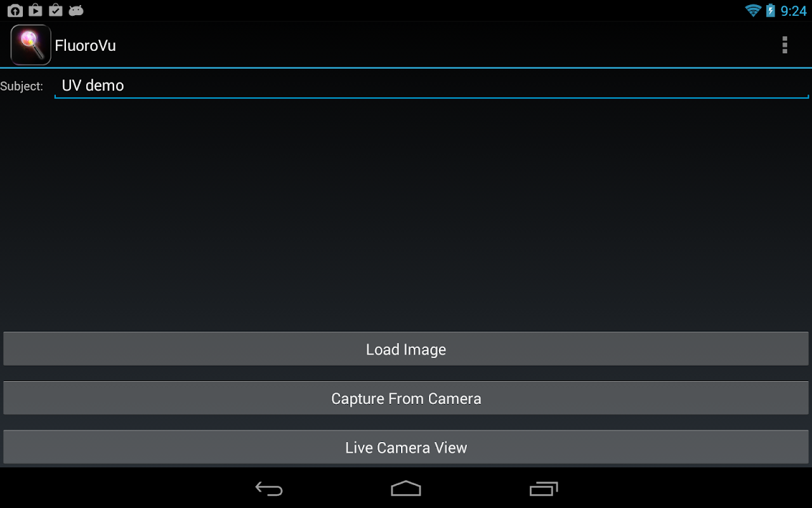Tap the Wi-Fi status icon
Image resolution: width=812 pixels, height=508 pixels.
click(753, 11)
